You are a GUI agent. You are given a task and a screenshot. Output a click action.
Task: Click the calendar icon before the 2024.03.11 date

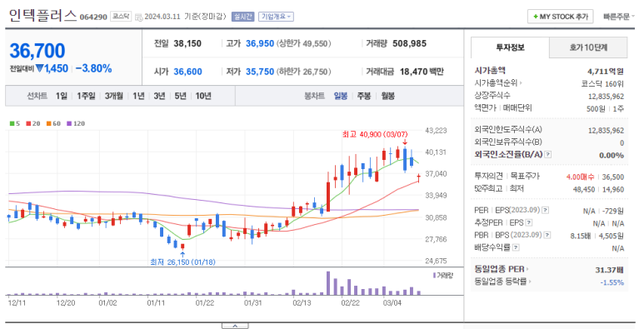coord(139,17)
